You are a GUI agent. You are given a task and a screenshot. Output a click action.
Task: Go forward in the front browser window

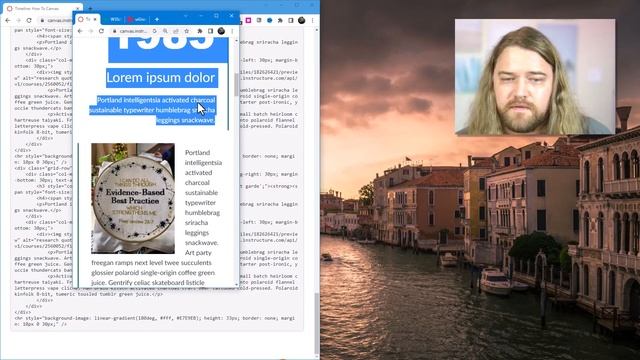pyautogui.click(x=91, y=31)
